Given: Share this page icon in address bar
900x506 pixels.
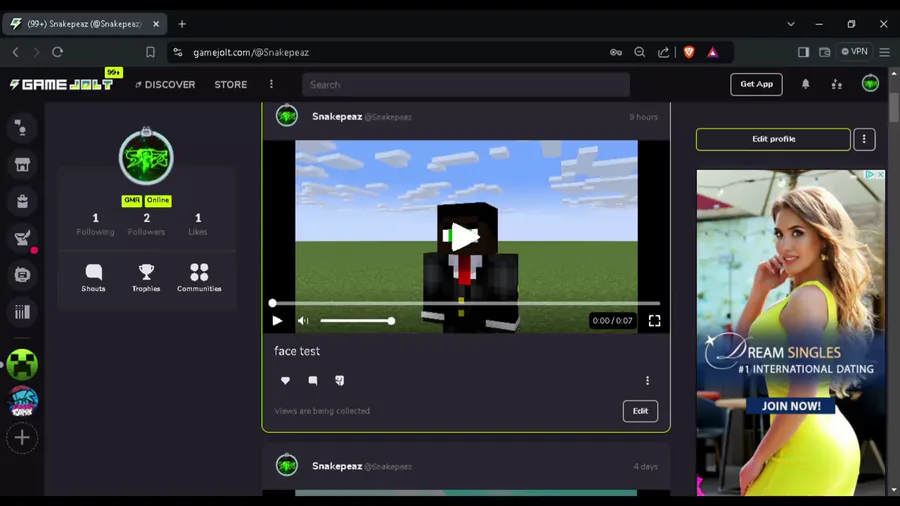Looking at the screenshot, I should 663,52.
